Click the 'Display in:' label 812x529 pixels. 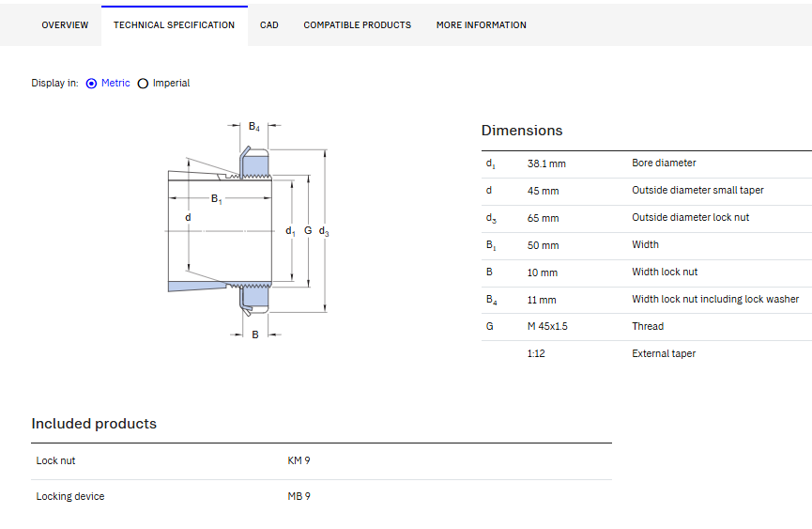pos(54,83)
